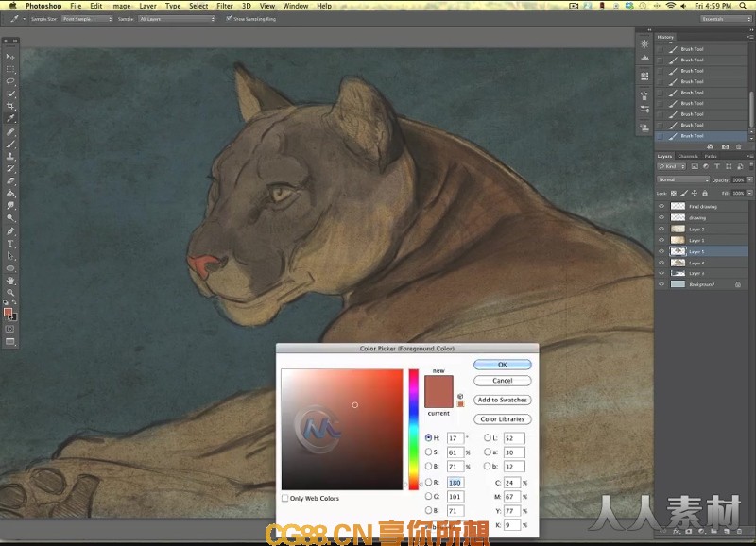Open the layer Kind filter dropdown
This screenshot has height=546, width=756.
(x=672, y=166)
